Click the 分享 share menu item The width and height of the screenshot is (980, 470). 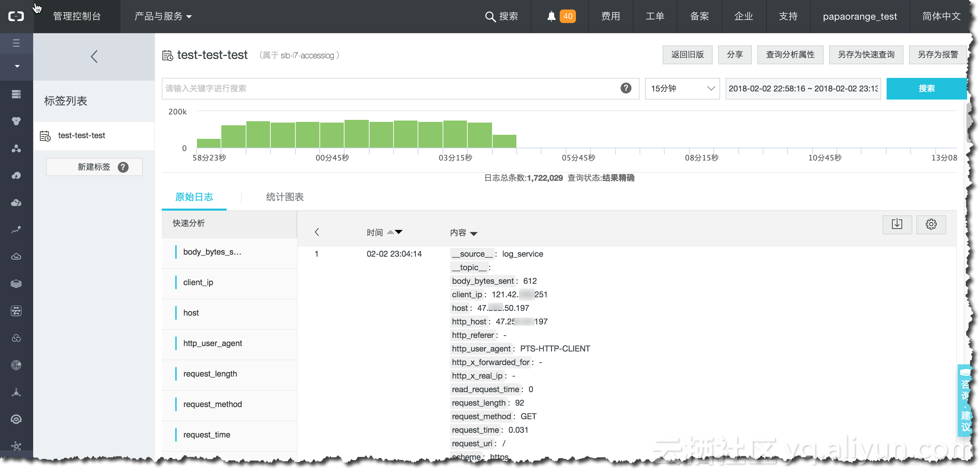(736, 55)
